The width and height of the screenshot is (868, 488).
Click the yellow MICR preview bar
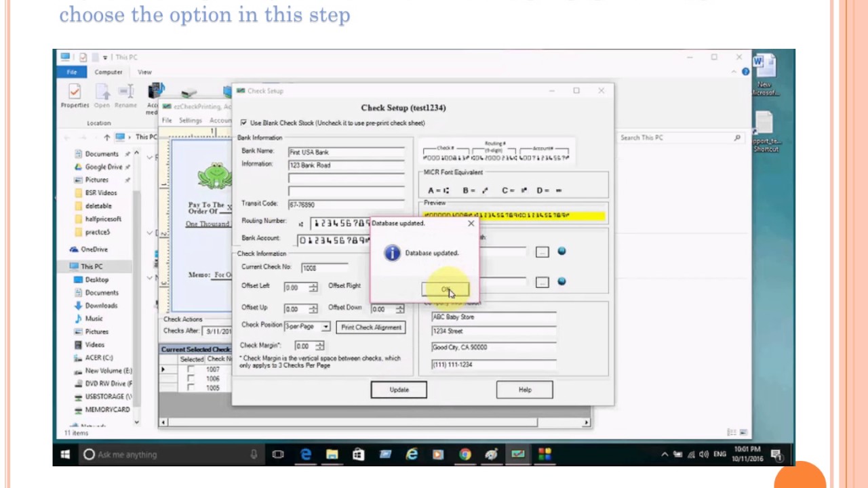pyautogui.click(x=513, y=216)
